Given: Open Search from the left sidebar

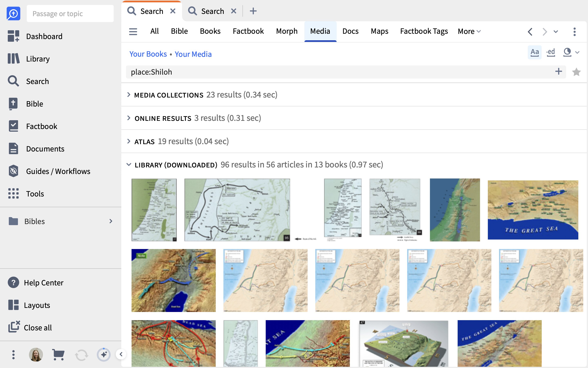Looking at the screenshot, I should pyautogui.click(x=28, y=81).
